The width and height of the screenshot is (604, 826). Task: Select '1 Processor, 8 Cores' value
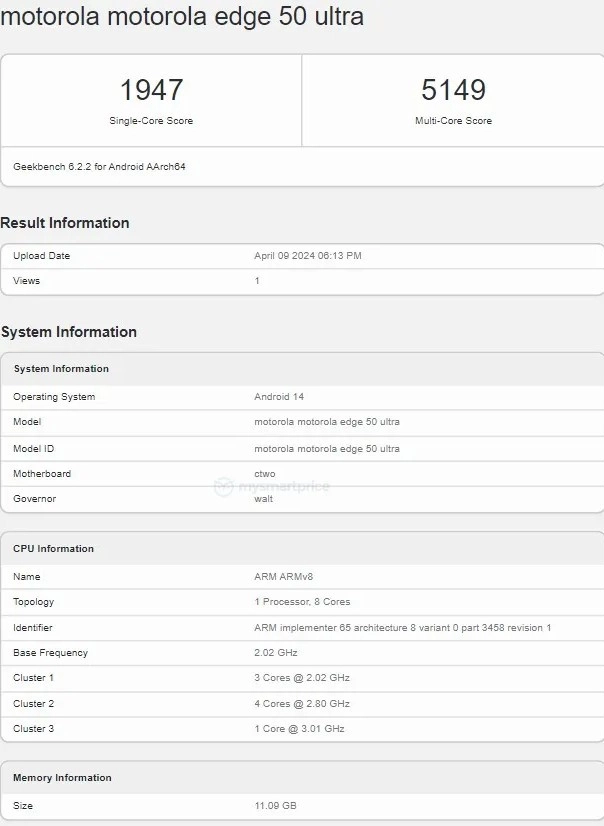coord(302,602)
